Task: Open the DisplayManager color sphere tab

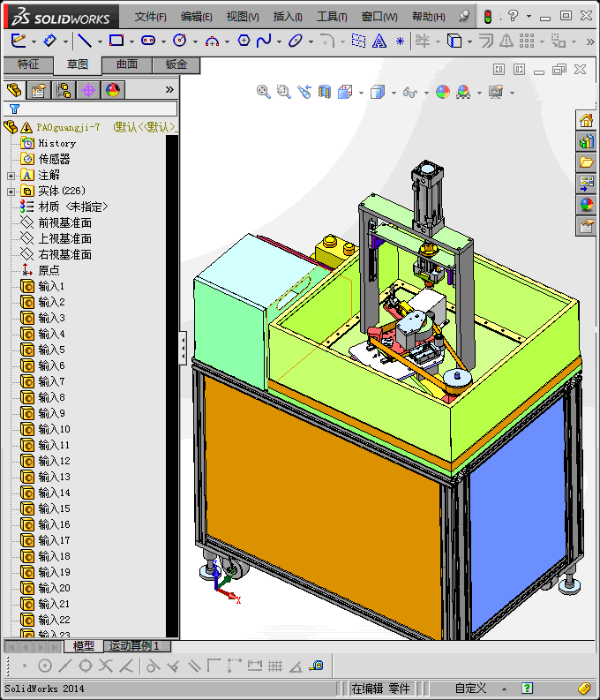Action: tap(113, 89)
